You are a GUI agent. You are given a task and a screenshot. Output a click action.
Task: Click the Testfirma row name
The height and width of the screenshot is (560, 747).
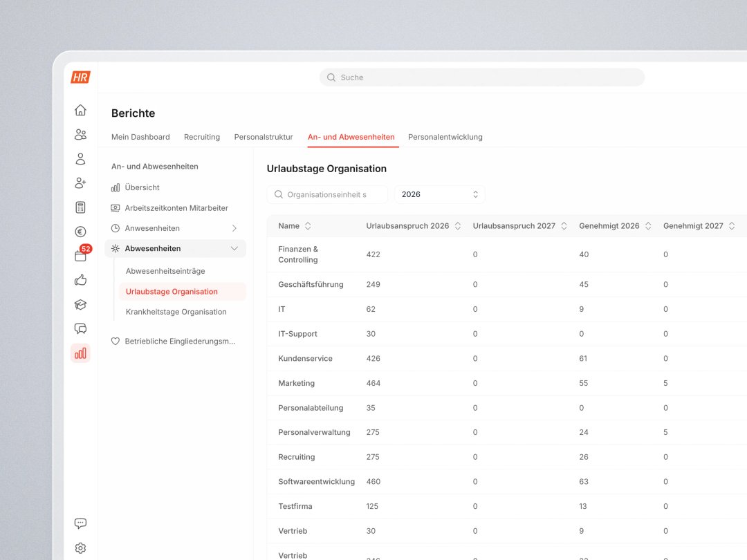(295, 507)
